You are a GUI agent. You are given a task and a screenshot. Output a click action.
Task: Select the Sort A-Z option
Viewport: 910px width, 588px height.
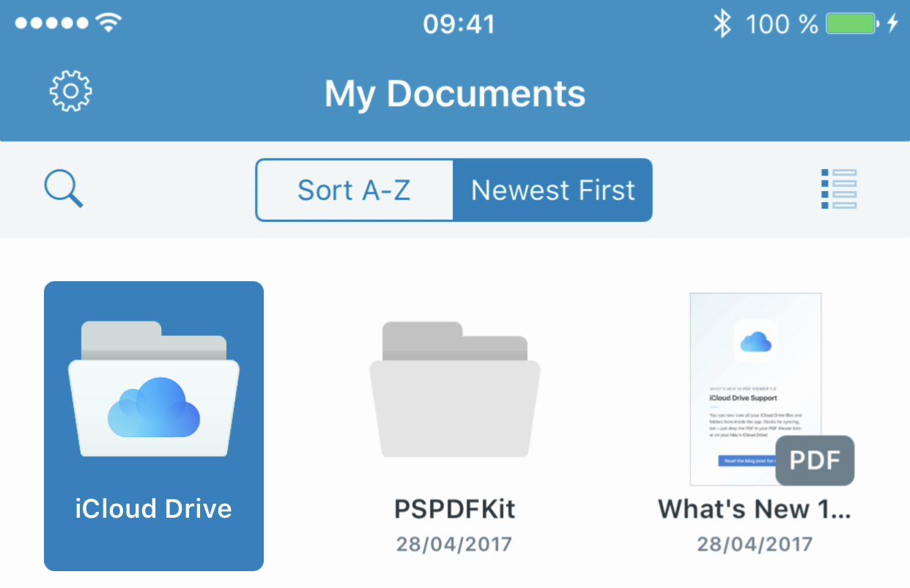click(x=354, y=190)
